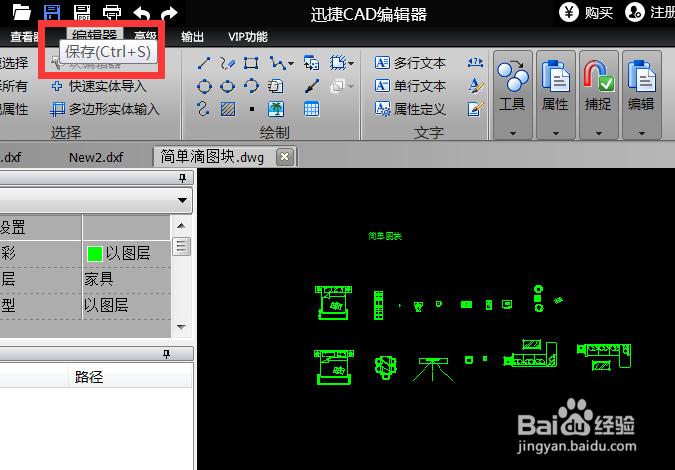Select the Point drawing tool
Viewport: 675px width, 470px height.
(x=251, y=109)
